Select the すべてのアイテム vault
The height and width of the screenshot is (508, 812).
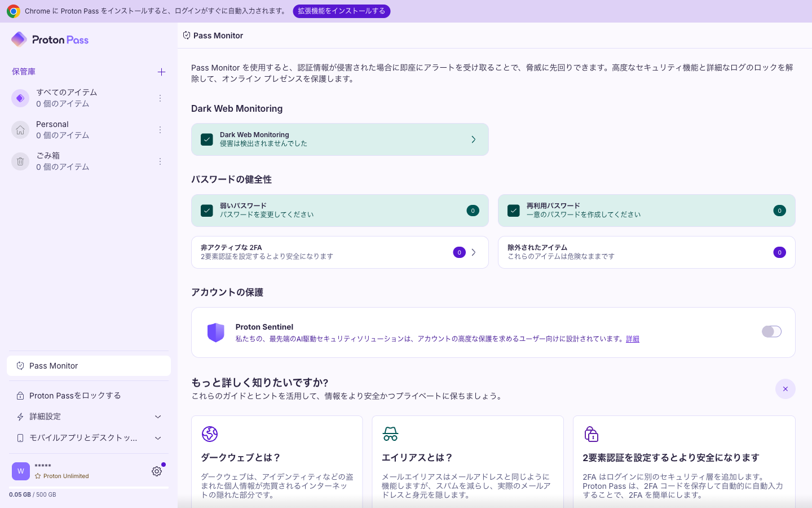click(89, 98)
